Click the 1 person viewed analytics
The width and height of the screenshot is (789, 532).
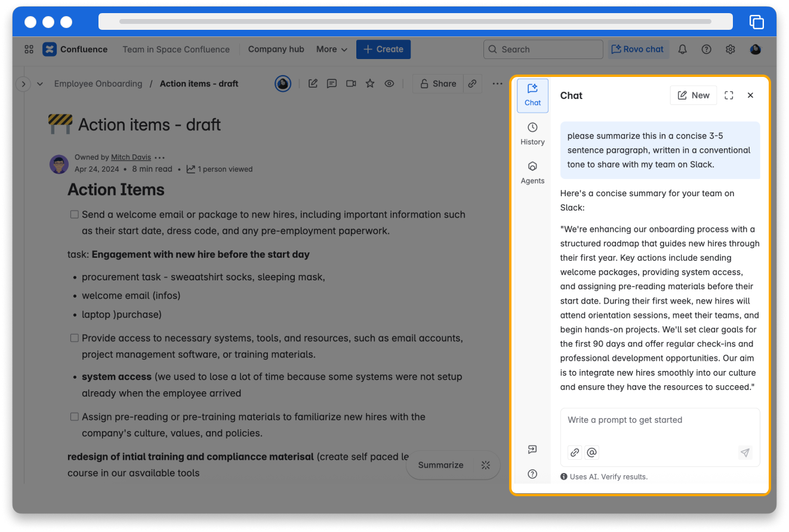[220, 169]
